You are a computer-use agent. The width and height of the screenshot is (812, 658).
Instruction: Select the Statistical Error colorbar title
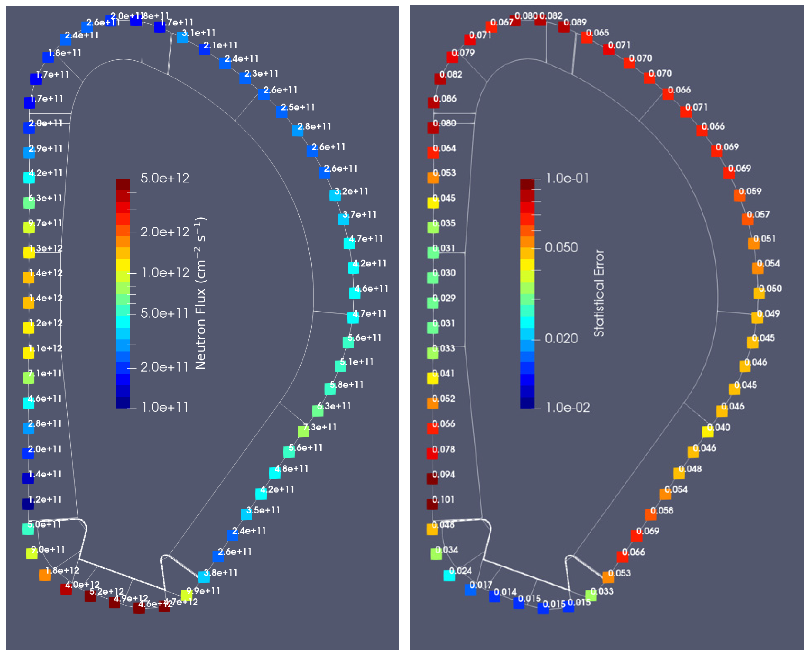(598, 293)
